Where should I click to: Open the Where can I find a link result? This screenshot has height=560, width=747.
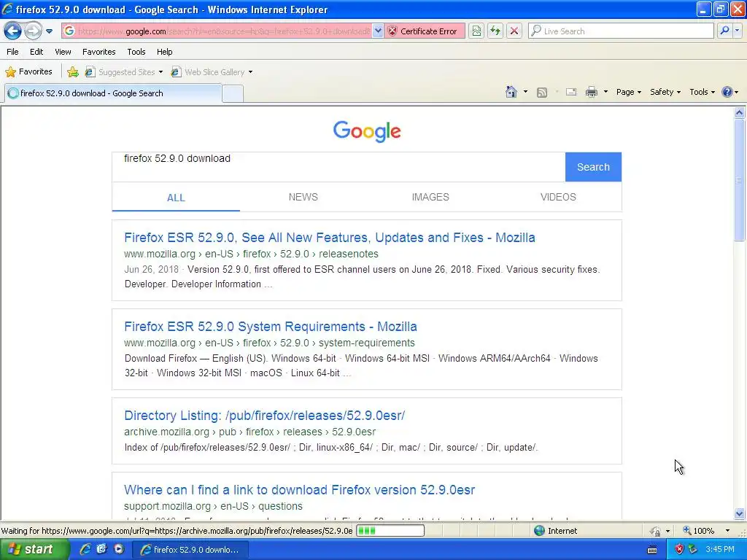(299, 489)
